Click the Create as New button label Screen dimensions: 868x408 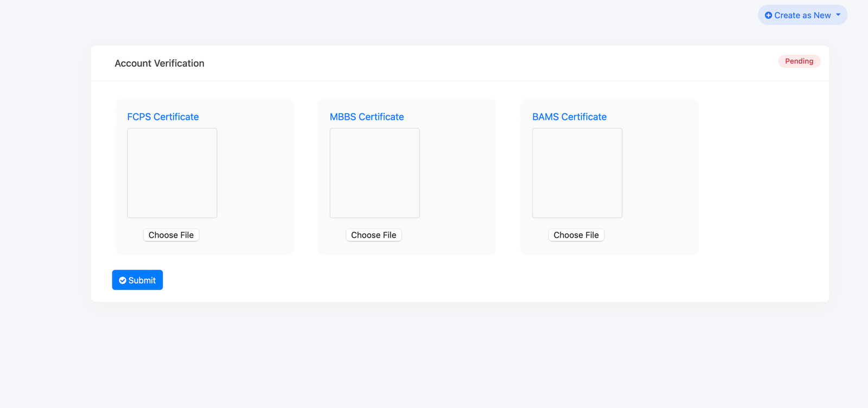click(x=802, y=15)
